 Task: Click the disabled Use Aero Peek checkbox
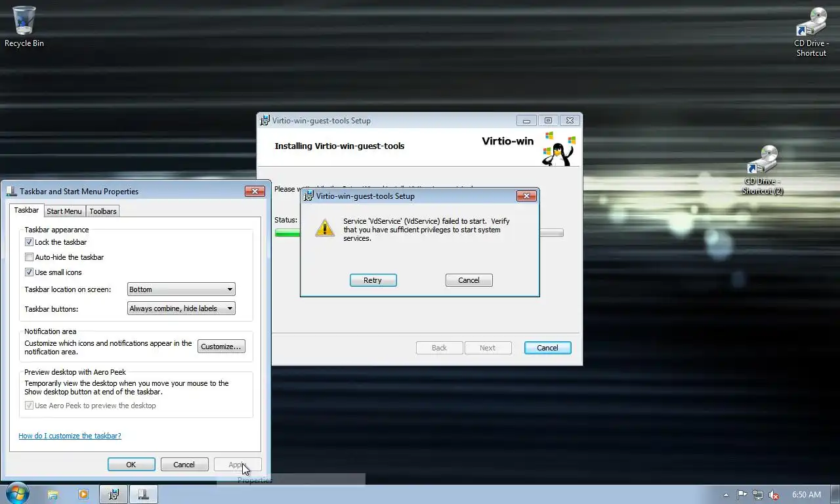(x=29, y=406)
